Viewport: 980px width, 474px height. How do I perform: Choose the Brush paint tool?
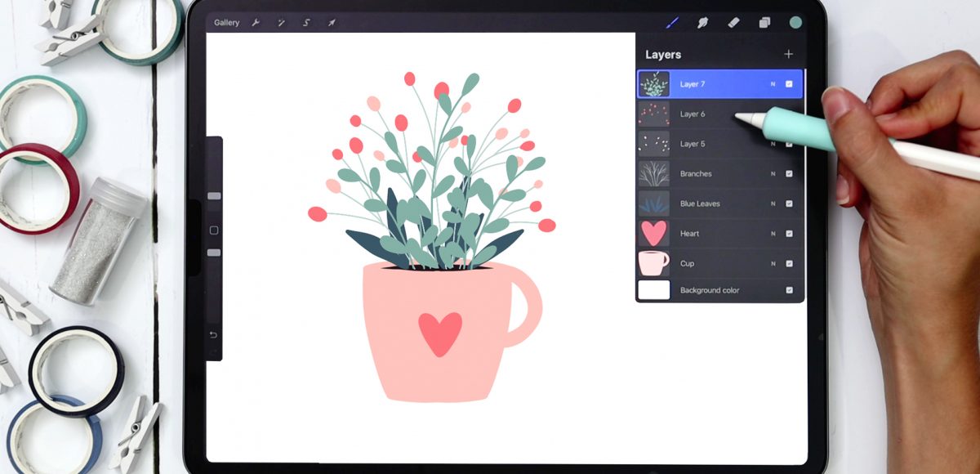pyautogui.click(x=671, y=23)
